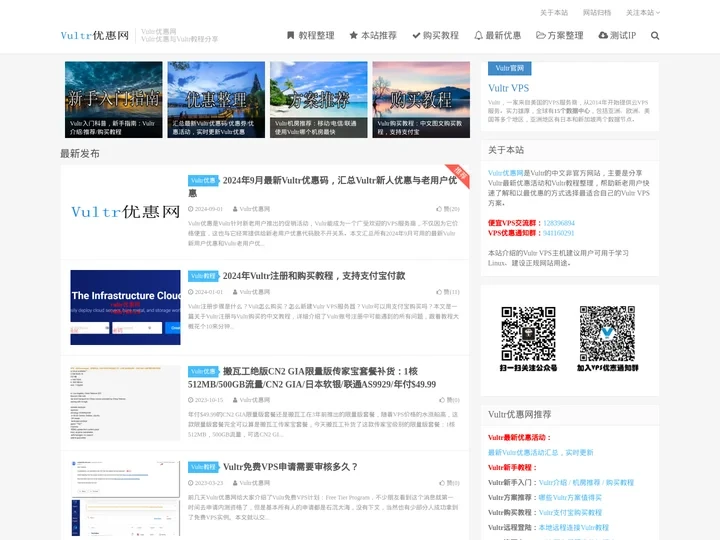This screenshot has height=540, width=720.
Task: Open 本地远程连接Vultr教程 link
Action: point(574,528)
